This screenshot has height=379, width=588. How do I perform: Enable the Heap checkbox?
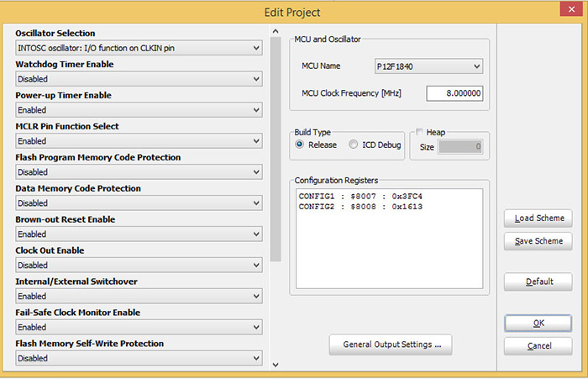(x=421, y=133)
